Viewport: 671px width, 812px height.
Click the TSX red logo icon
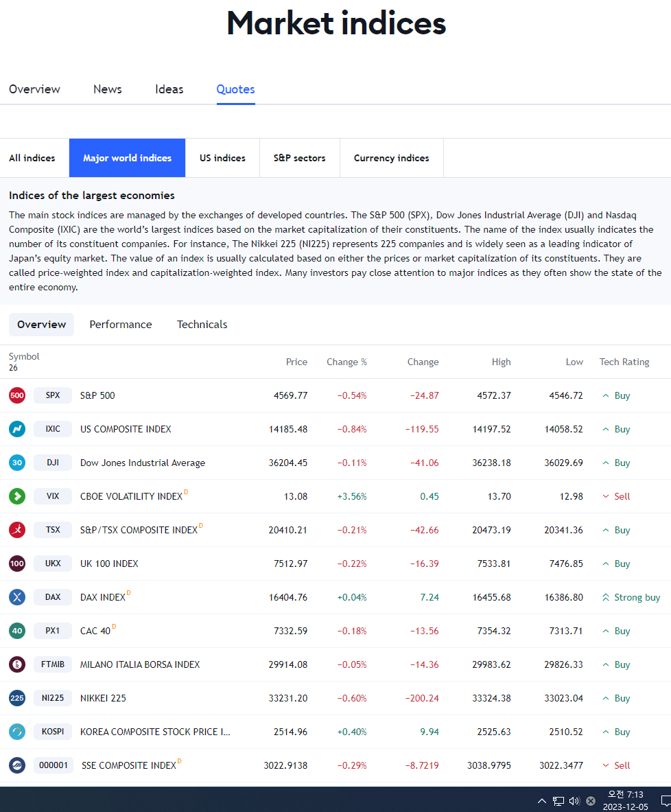pyautogui.click(x=17, y=530)
